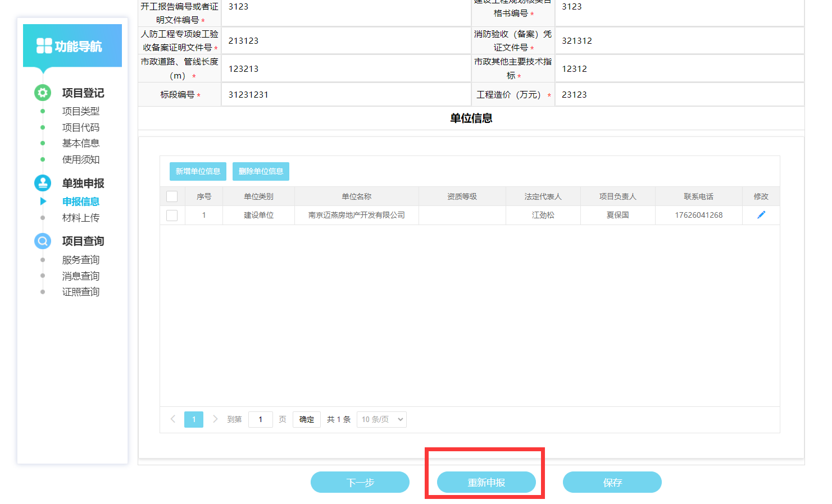Click the 工程造价 input field with 23123
832x504 pixels.
(679, 95)
